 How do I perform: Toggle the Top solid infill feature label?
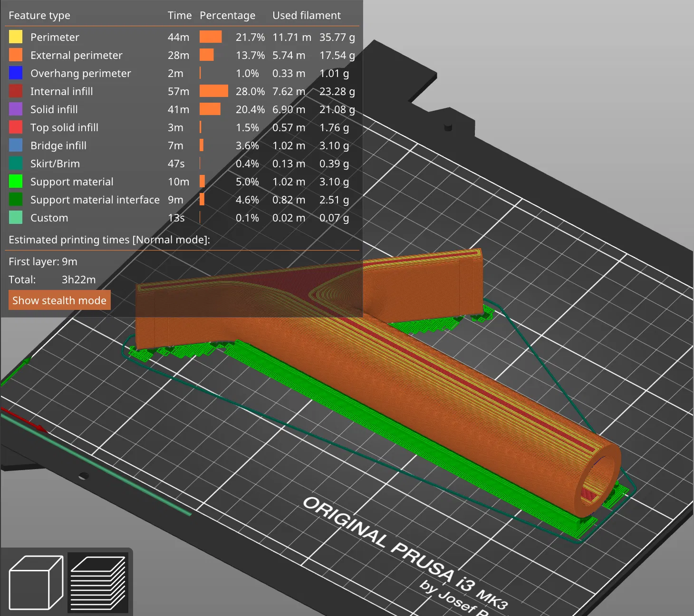pos(65,127)
